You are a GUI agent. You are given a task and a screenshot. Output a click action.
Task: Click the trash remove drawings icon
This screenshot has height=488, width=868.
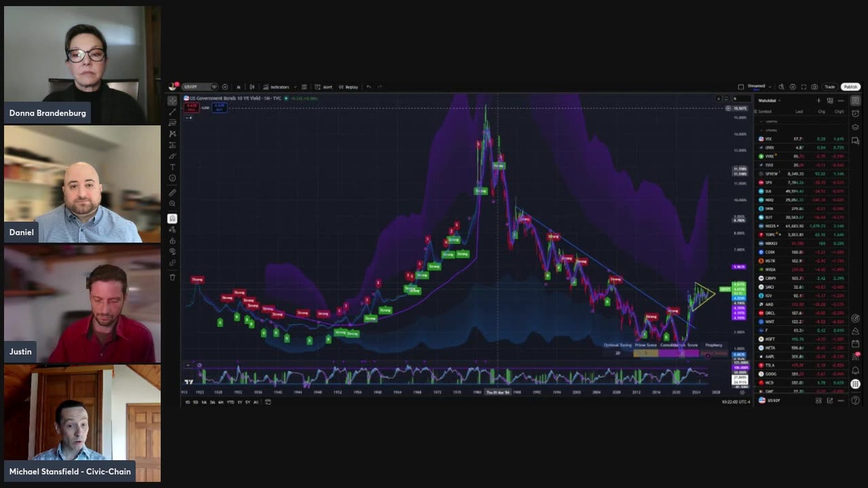[x=172, y=277]
